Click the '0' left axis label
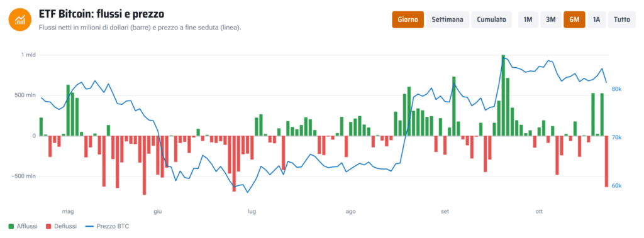 [34, 136]
